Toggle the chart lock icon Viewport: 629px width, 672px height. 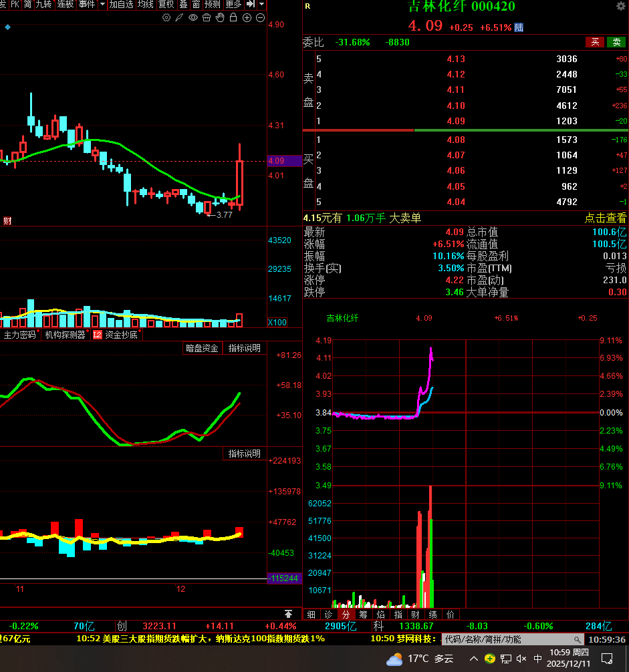233,17
